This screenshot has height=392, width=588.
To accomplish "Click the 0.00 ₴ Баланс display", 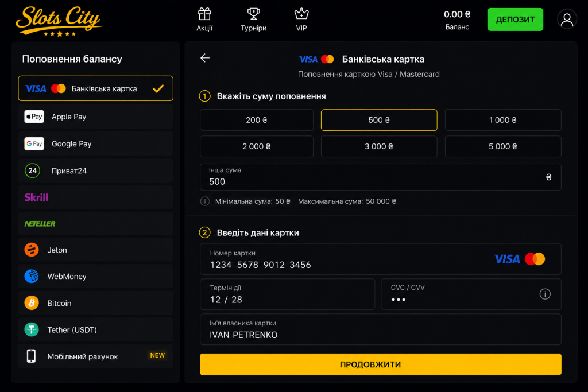I will click(457, 20).
